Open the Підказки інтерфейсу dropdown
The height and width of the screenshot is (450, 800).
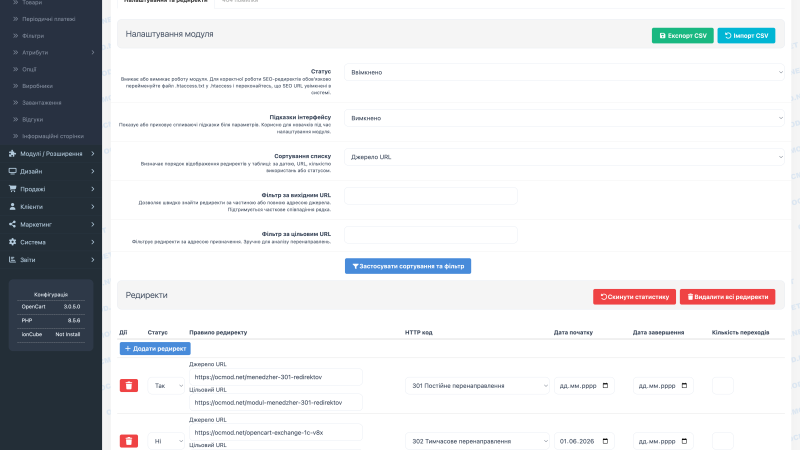tap(564, 118)
